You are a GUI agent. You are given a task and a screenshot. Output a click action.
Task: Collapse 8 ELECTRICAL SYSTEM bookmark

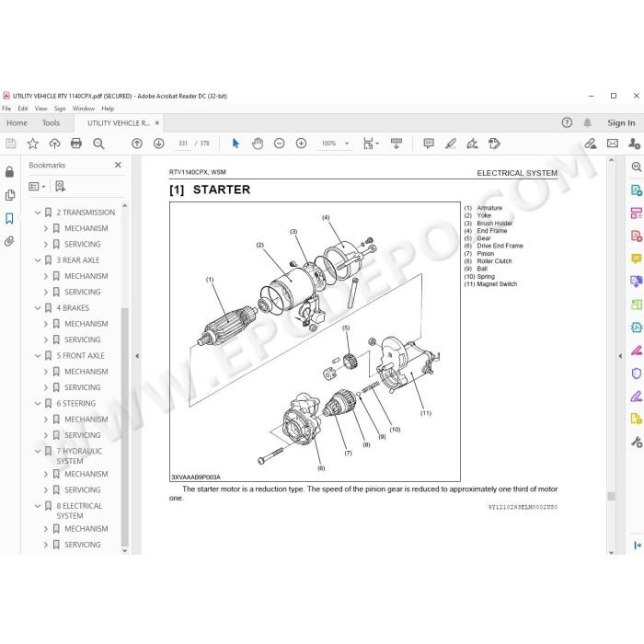pyautogui.click(x=38, y=506)
